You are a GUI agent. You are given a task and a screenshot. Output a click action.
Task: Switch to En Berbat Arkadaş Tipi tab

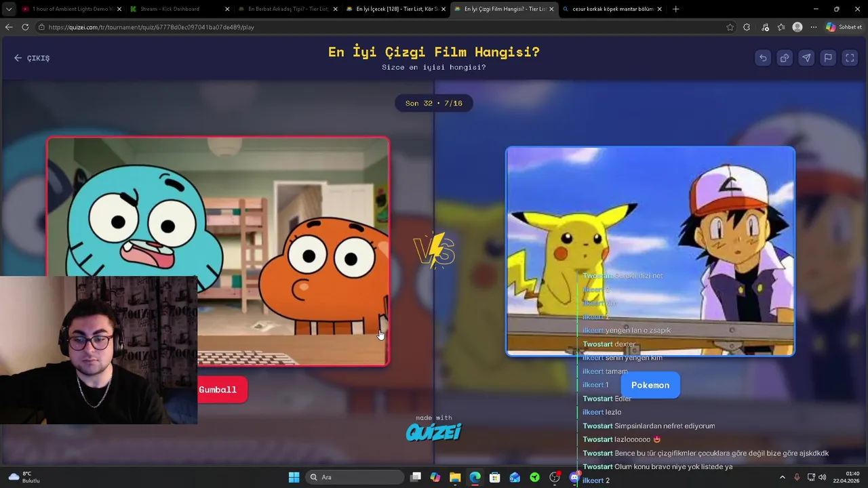[x=288, y=9]
